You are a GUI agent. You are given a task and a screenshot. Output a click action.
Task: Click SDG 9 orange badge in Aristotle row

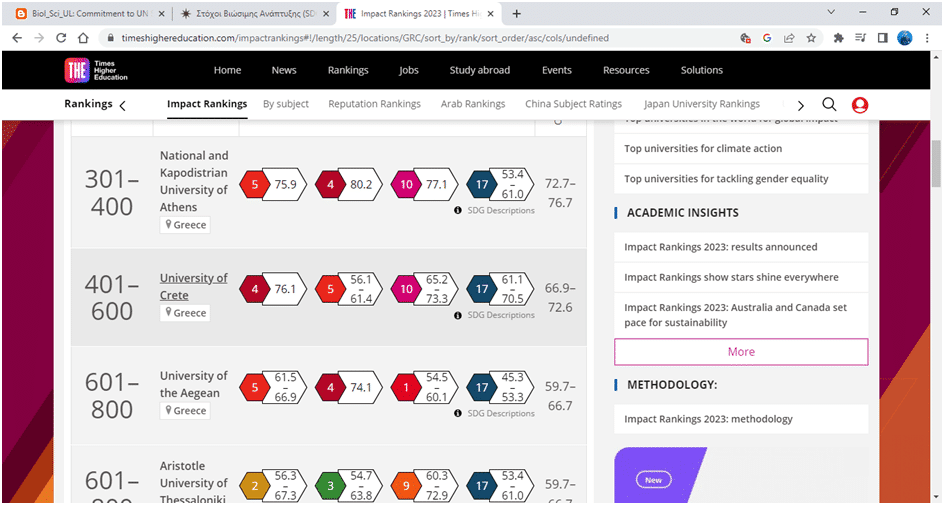(406, 485)
